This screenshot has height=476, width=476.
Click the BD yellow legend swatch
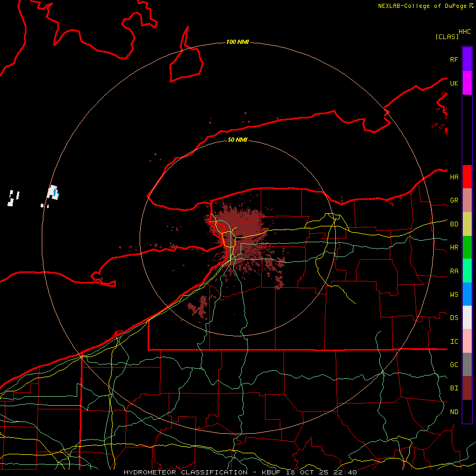coord(467,224)
